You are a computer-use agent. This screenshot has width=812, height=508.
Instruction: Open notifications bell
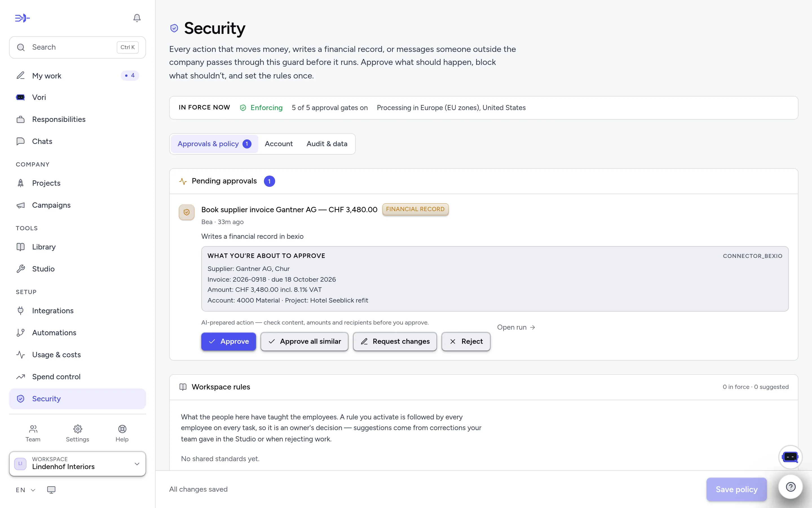coord(137,18)
